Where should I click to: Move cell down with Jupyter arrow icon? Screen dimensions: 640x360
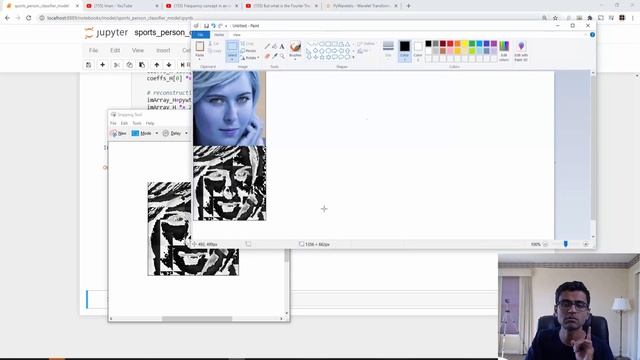pos(169,65)
